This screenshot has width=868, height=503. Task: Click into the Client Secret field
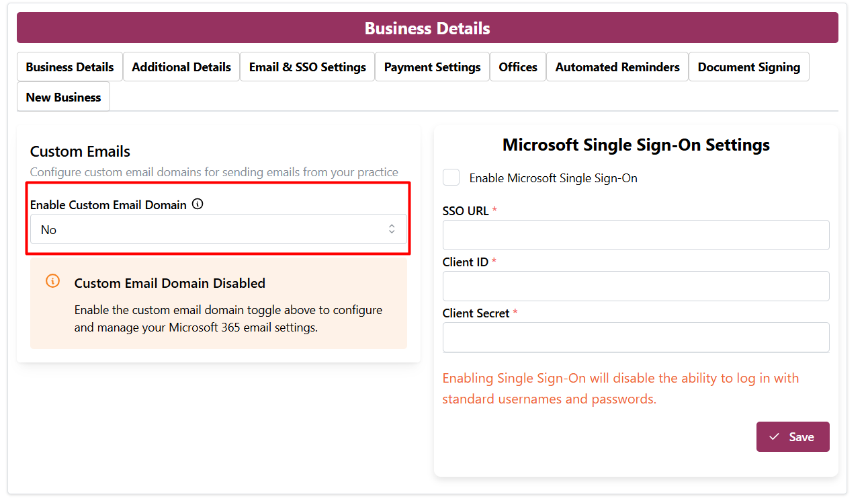coord(636,337)
